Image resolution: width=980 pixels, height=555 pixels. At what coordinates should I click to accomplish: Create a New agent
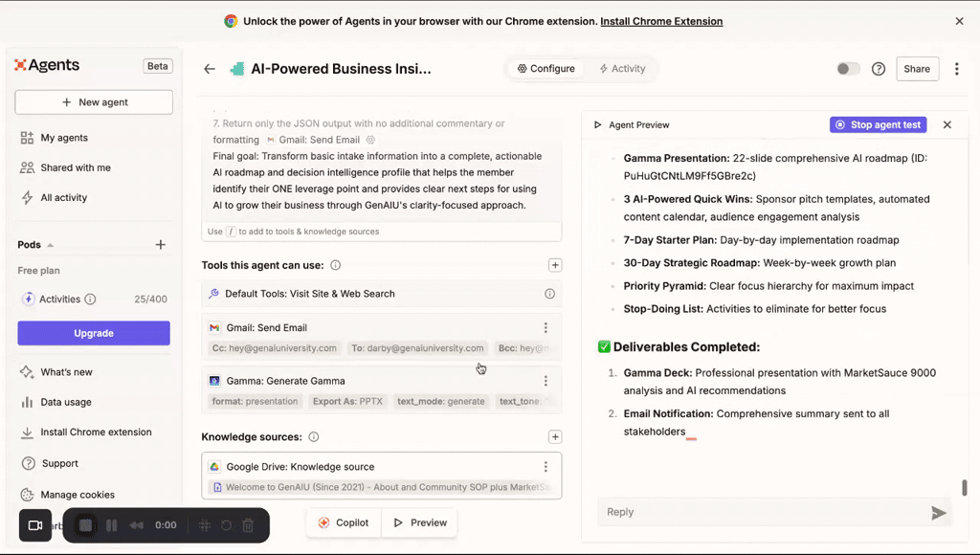coord(94,101)
